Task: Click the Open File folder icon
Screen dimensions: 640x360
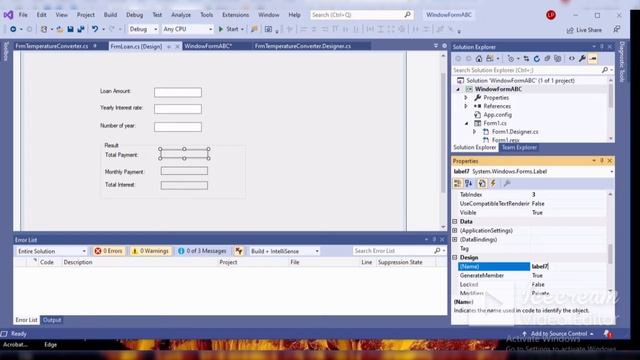Action: coord(60,29)
